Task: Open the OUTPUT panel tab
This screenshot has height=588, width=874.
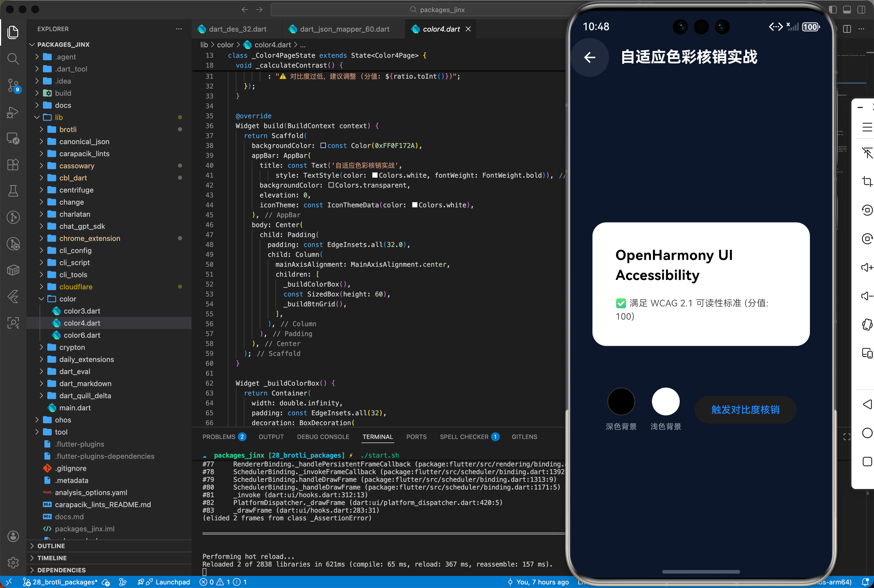Action: pyautogui.click(x=271, y=437)
